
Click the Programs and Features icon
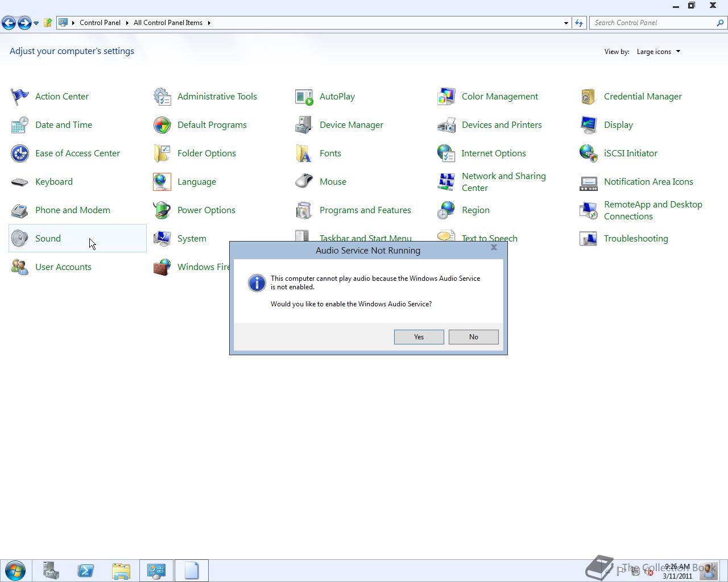pyautogui.click(x=304, y=210)
